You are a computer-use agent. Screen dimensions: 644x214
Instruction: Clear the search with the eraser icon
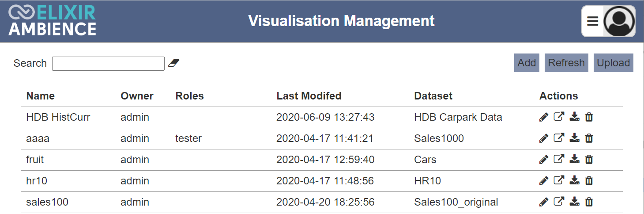coord(173,63)
